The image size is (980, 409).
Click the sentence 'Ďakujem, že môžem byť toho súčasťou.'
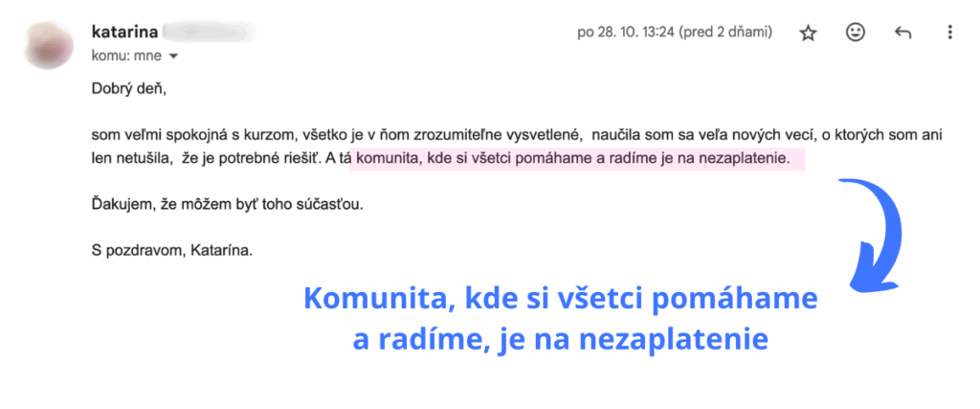tap(227, 204)
